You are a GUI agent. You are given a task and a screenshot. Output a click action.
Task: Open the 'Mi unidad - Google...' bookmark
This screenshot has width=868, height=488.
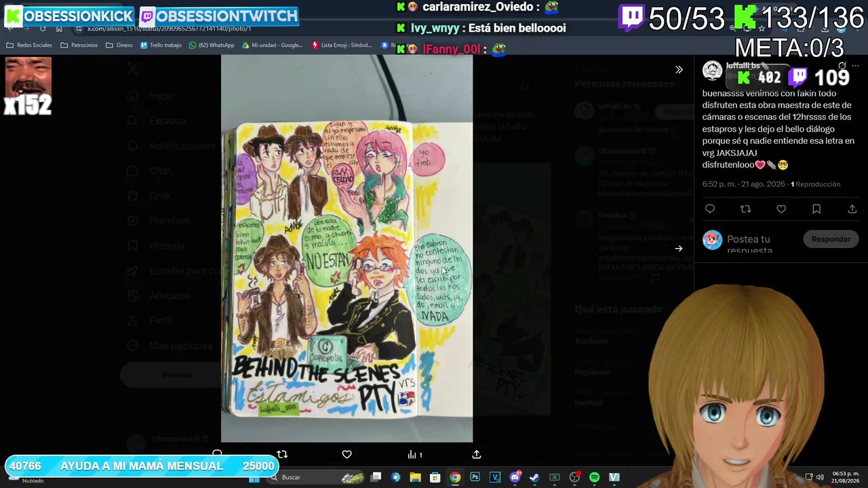(272, 45)
